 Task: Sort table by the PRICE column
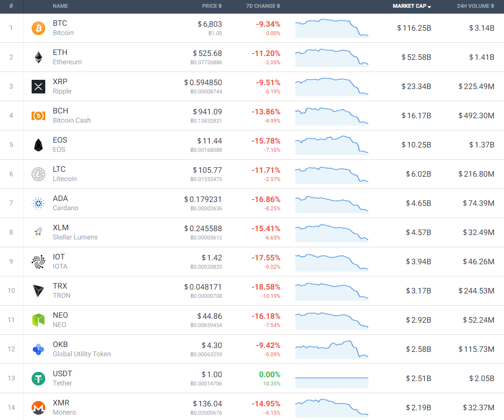pos(212,6)
